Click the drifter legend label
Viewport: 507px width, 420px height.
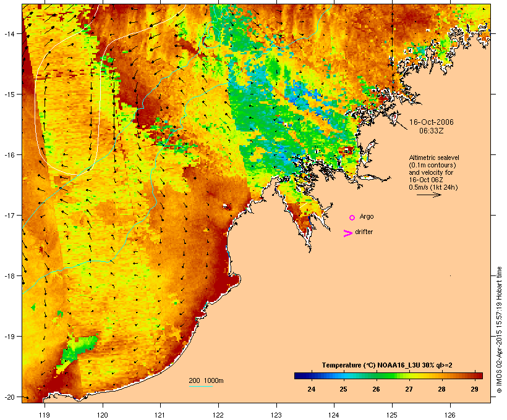tap(364, 232)
